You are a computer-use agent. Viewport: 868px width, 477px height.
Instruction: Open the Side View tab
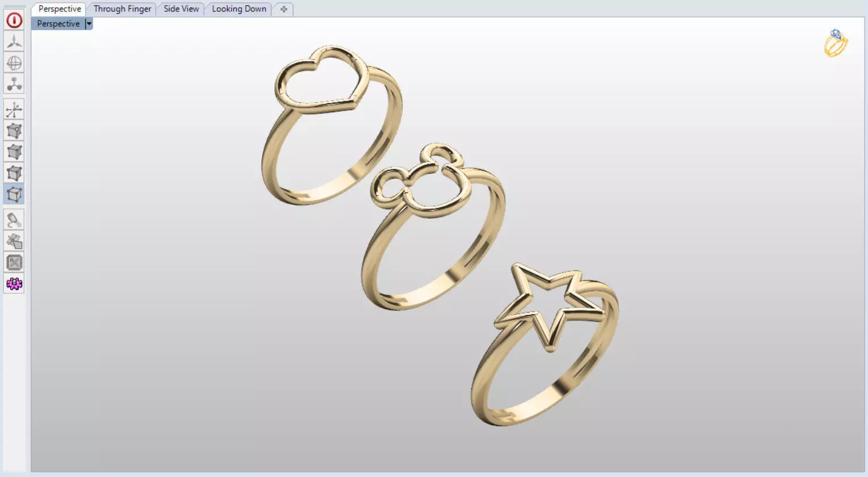pos(181,9)
